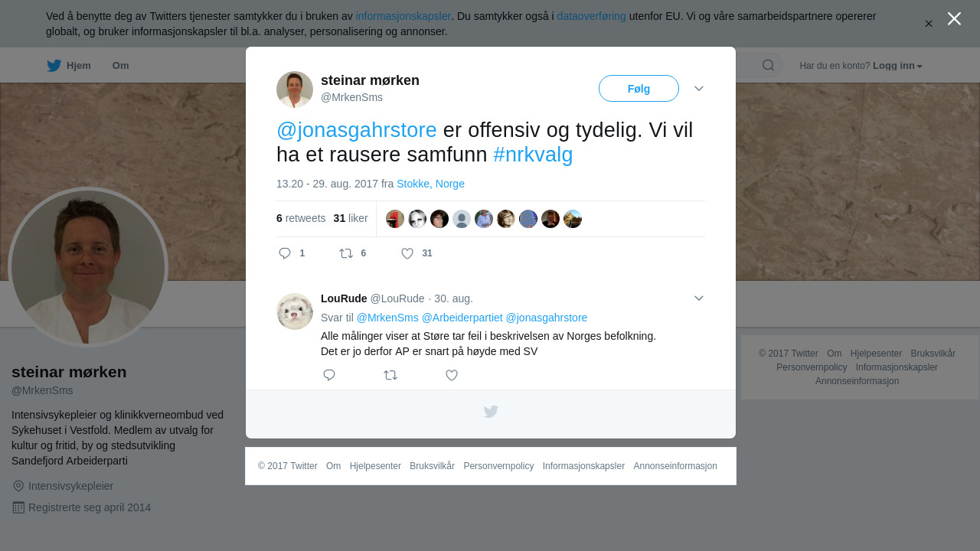The image size is (980, 551).
Task: Open the Om menu item
Action: 121,66
